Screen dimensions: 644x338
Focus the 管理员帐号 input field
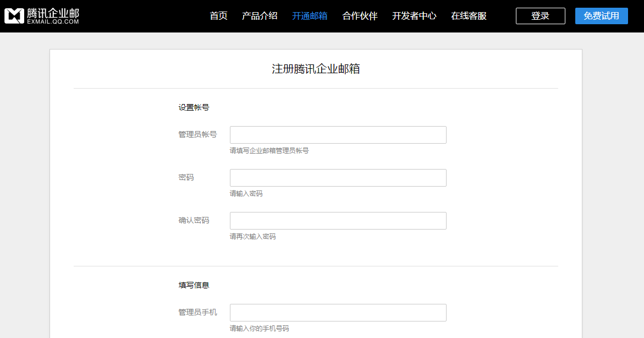coord(338,135)
